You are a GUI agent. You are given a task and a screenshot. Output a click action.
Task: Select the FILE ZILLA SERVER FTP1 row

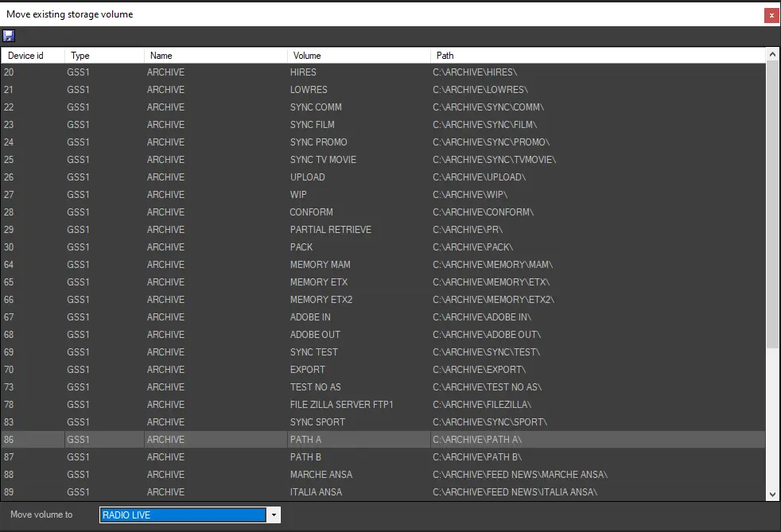pos(341,405)
